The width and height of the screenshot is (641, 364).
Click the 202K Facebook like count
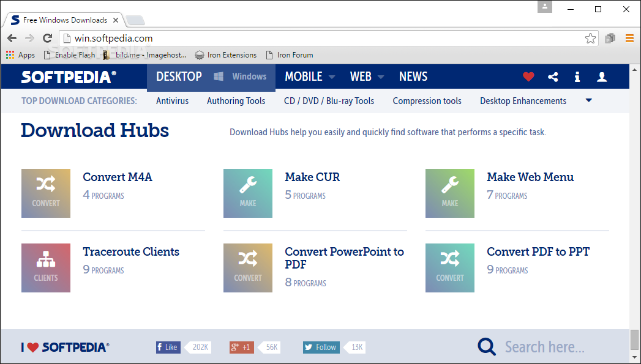point(198,347)
